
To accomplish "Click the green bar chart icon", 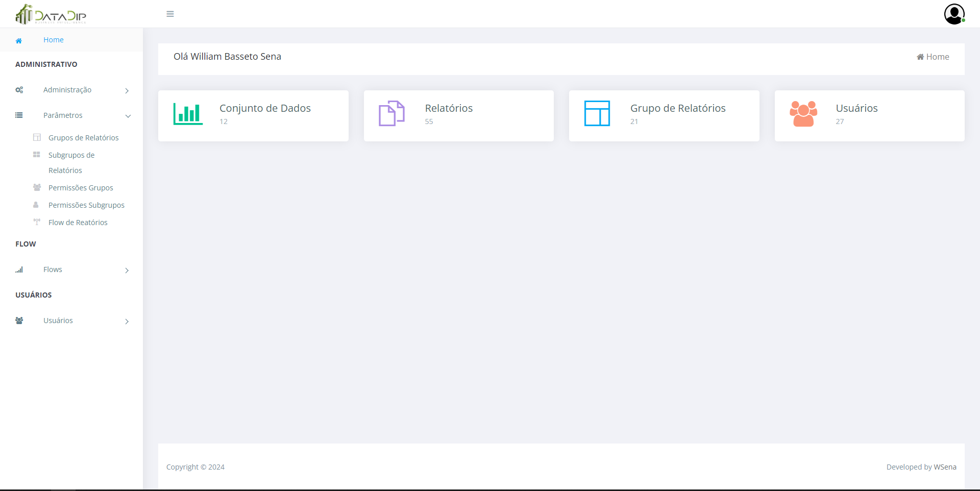I will [x=188, y=114].
